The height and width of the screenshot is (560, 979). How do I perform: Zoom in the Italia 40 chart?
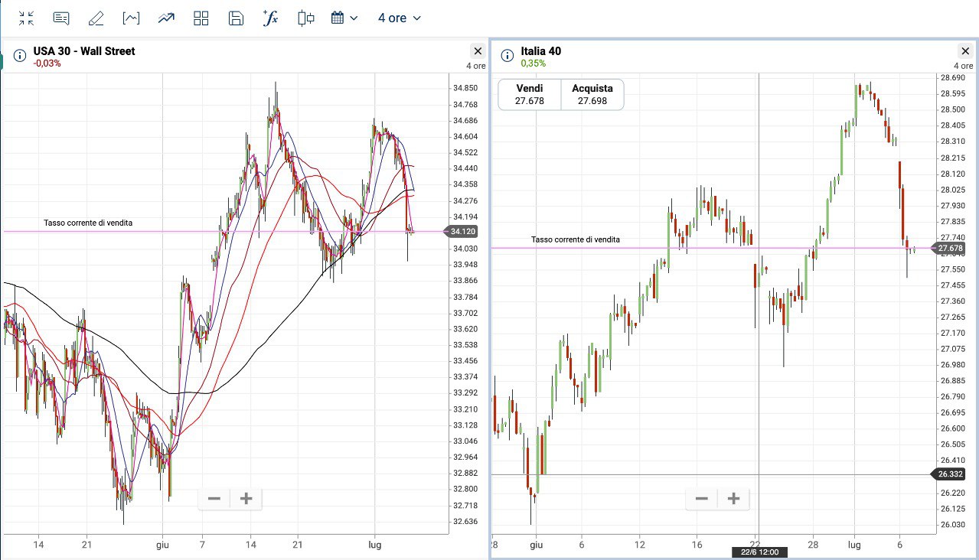[x=733, y=500]
